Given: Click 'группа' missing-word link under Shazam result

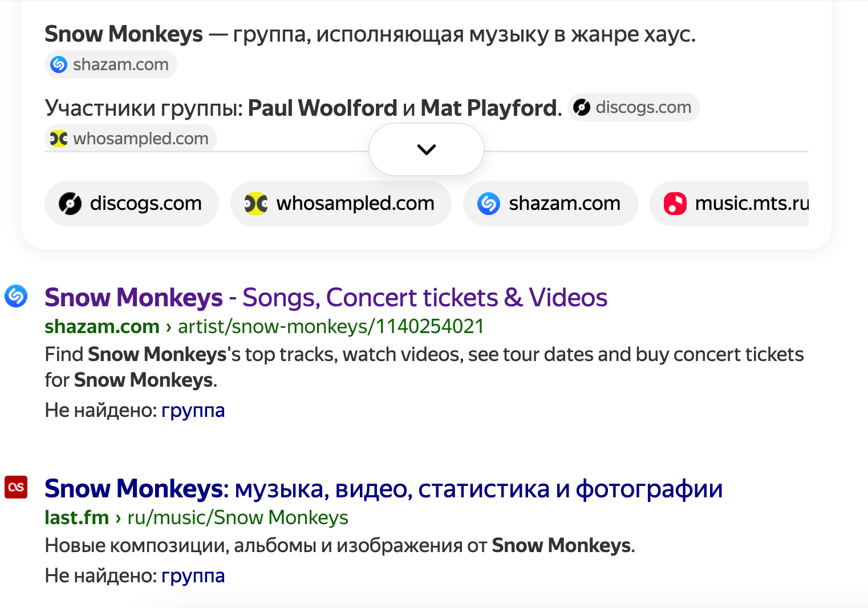Looking at the screenshot, I should [193, 410].
